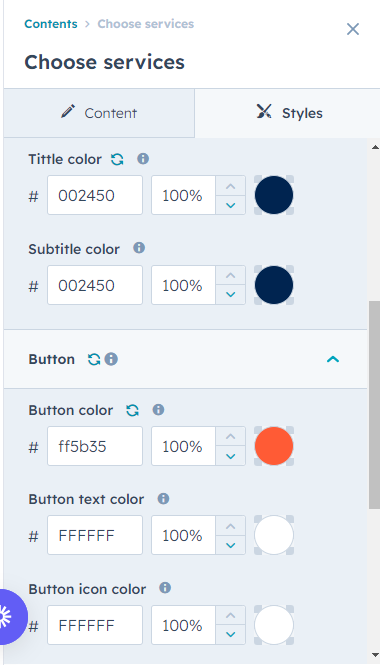Decrease Subtitle color opacity with down arrow
Screen dimensions: 380x665
(x=230, y=295)
